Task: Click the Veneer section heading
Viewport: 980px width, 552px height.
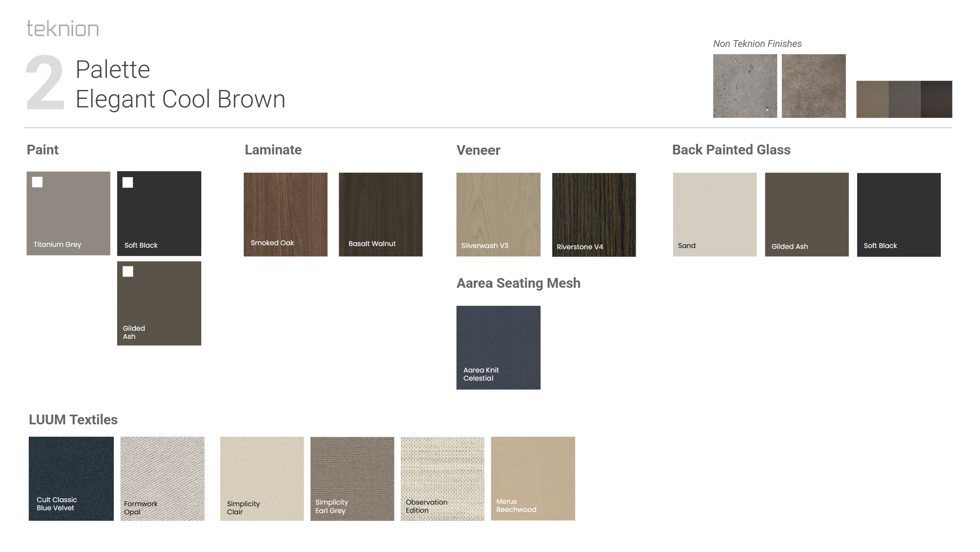Action: pyautogui.click(x=478, y=150)
